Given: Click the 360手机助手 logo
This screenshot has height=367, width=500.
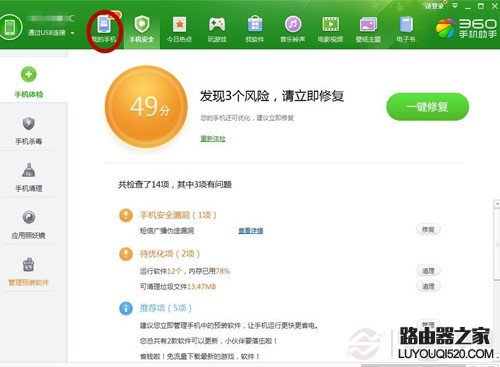Looking at the screenshot, I should [x=467, y=28].
